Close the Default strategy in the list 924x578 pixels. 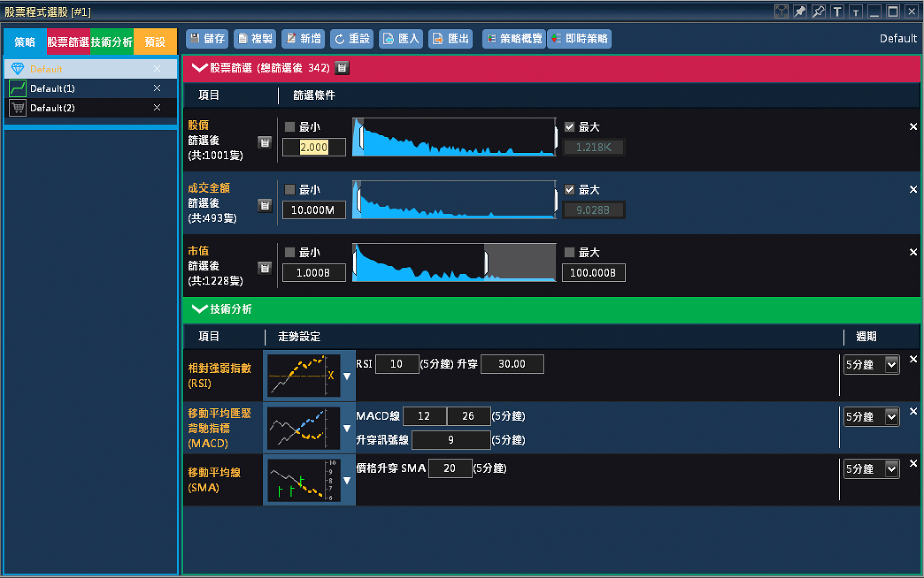coord(157,68)
